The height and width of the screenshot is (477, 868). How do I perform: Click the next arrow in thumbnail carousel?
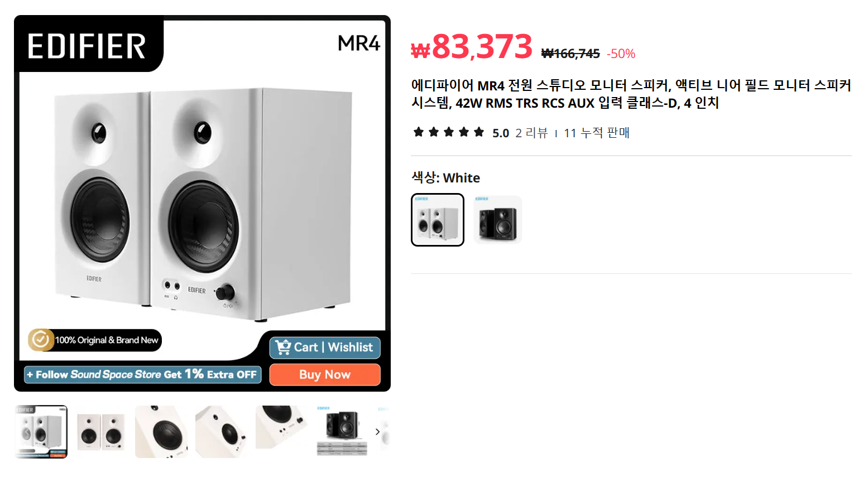point(378,431)
